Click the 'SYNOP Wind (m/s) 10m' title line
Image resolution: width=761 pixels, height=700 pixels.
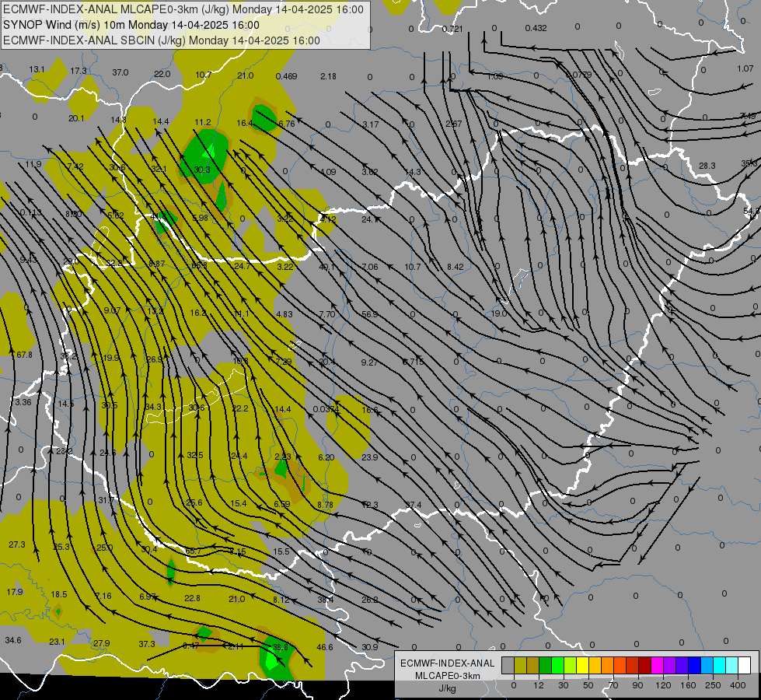(131, 25)
